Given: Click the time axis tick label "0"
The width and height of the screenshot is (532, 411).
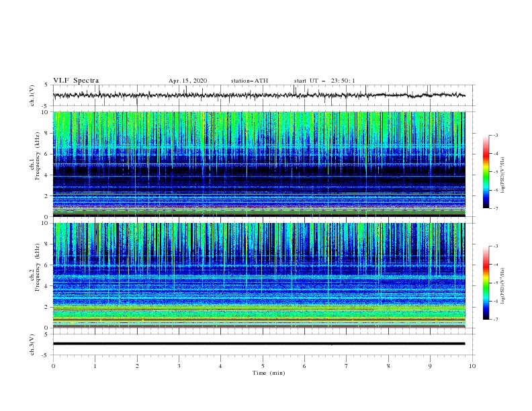Looking at the screenshot, I should (x=53, y=366).
